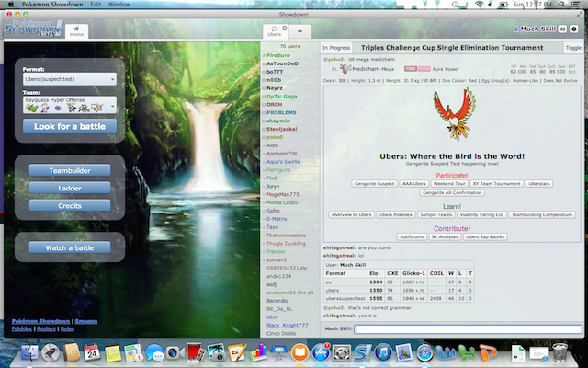This screenshot has height=368, width=588.
Task: Open Calendar icon showing 24 in dock
Action: [92, 352]
